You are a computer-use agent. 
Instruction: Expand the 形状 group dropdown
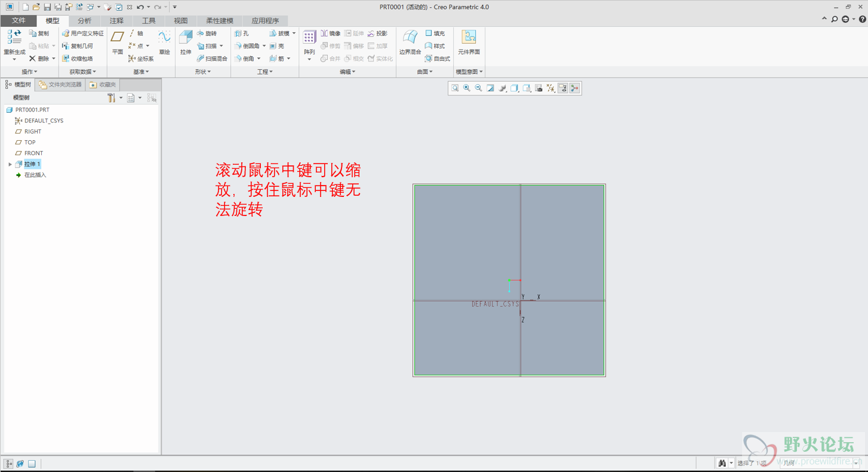pos(203,72)
